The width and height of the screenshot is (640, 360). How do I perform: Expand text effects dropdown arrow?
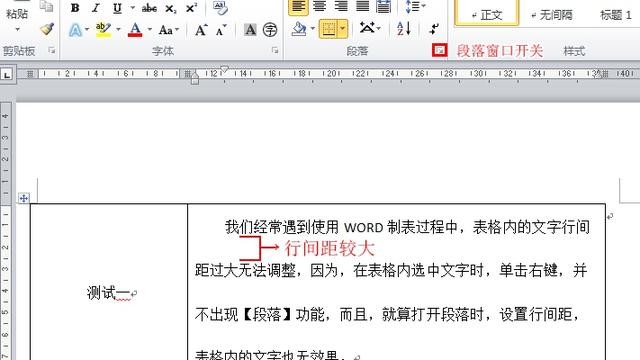(87, 30)
